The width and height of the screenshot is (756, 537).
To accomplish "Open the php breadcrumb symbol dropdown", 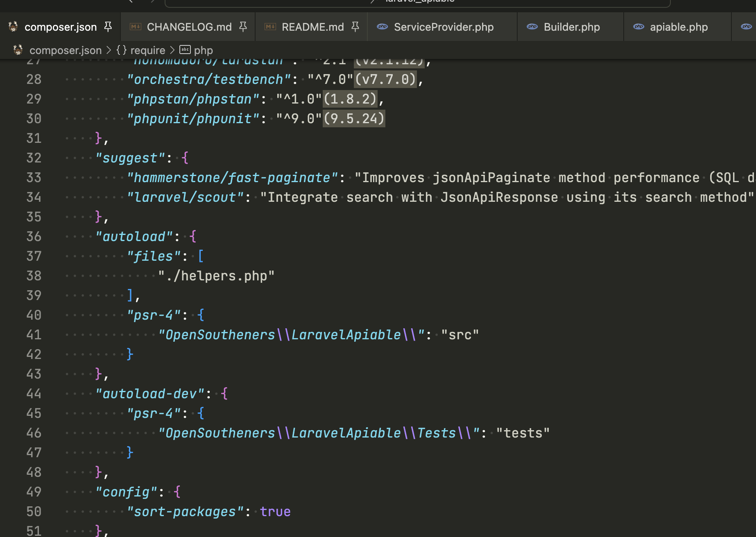I will [x=203, y=50].
